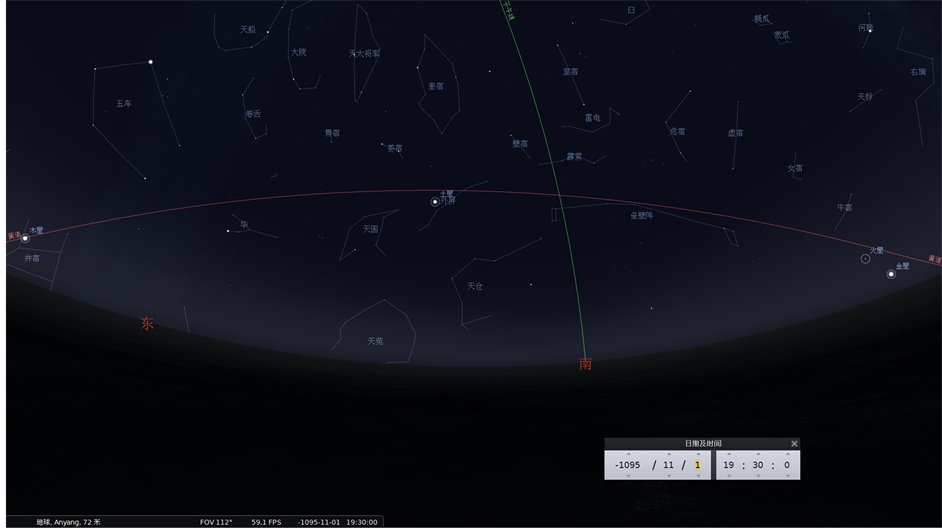Click the bright star in 五车 constellation
Screen dimensions: 942x528
click(x=151, y=62)
